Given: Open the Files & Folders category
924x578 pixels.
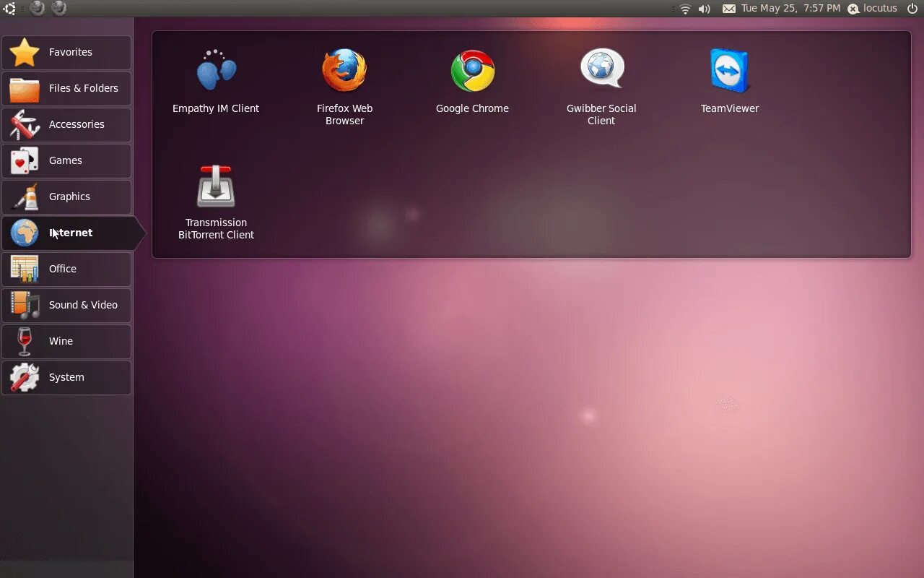Looking at the screenshot, I should (x=66, y=88).
